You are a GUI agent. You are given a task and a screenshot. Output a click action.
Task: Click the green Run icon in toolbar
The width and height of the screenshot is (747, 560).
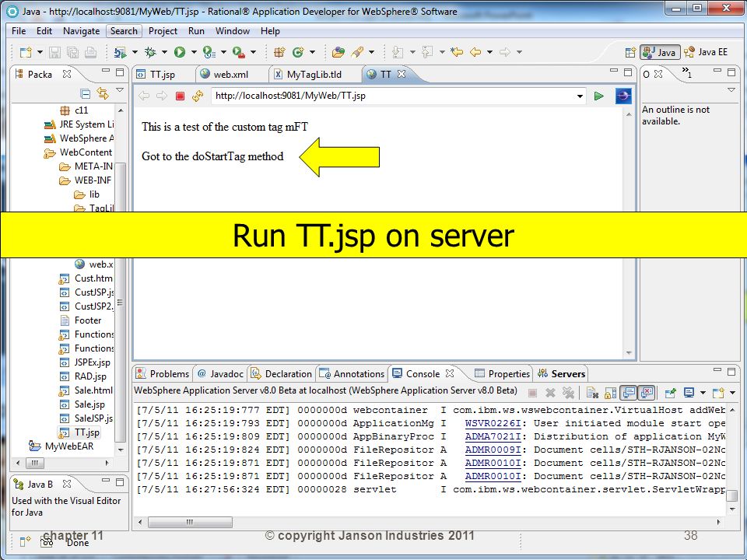(x=180, y=52)
